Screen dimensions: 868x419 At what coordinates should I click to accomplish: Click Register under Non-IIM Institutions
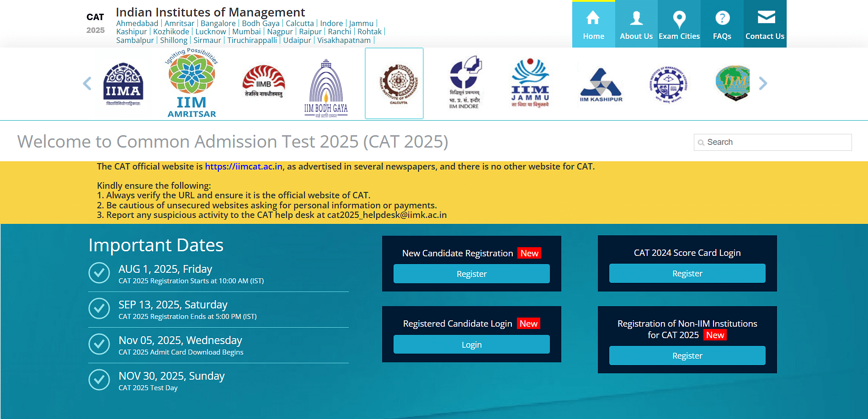point(687,355)
